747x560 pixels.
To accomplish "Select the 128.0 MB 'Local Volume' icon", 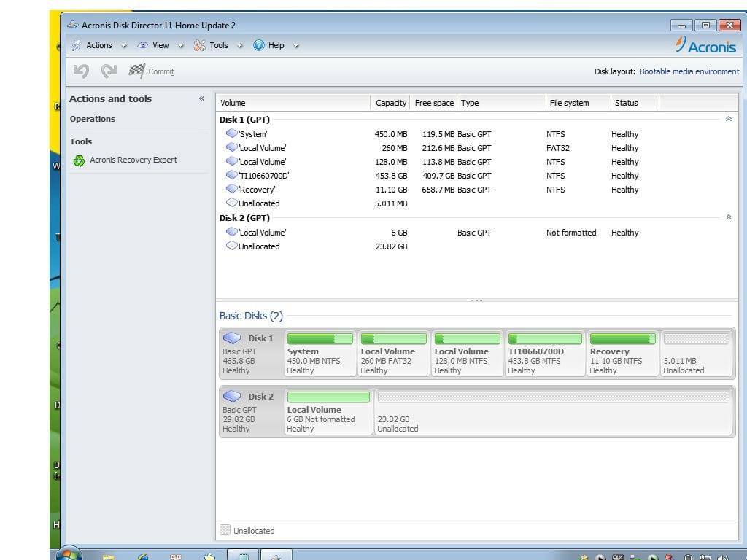I will (231, 161).
